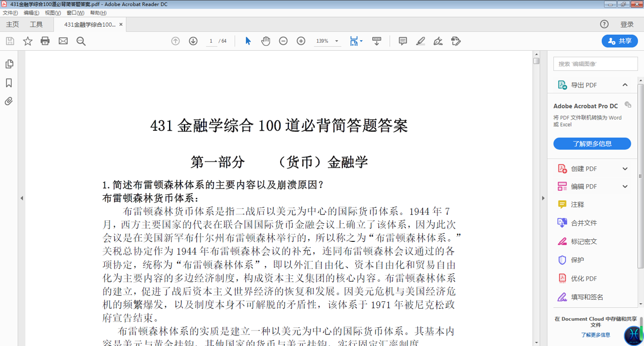Screen dimensions: 644x346
Task: Click the Help question mark icon
Action: (x=604, y=24)
